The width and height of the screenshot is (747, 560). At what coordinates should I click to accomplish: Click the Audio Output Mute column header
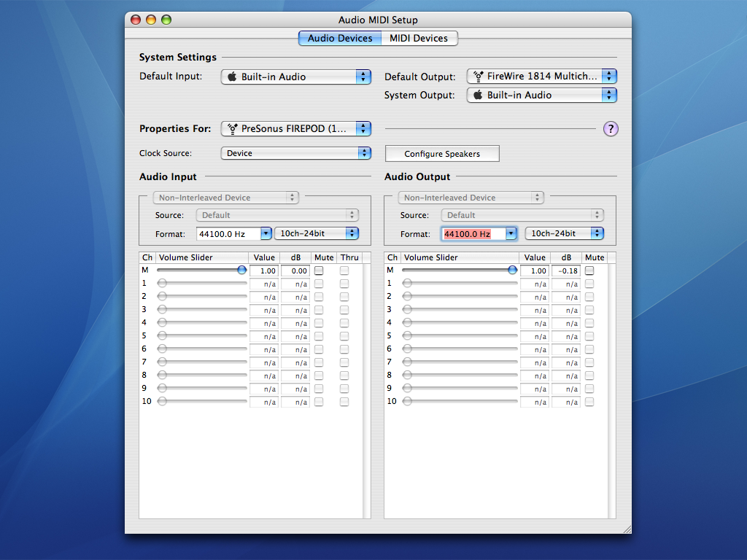pos(595,257)
